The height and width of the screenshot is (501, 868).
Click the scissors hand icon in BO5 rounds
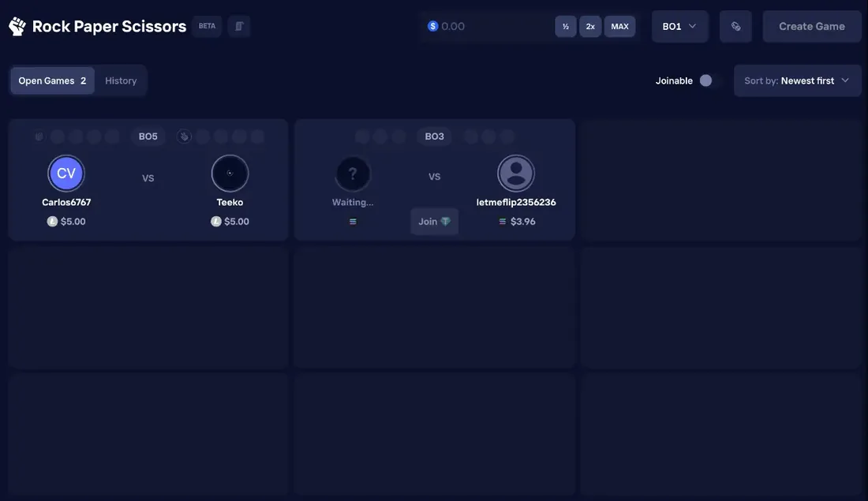point(185,136)
